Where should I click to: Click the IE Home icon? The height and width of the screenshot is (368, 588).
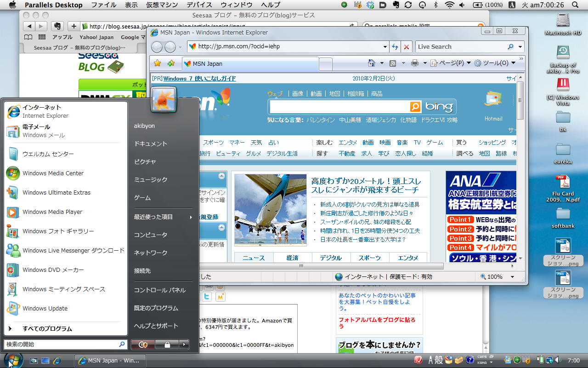click(x=372, y=63)
